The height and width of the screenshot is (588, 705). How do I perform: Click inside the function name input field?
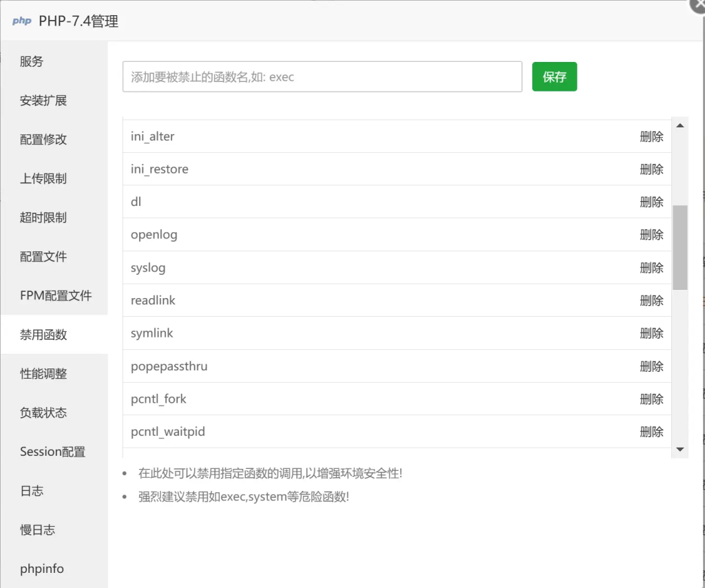coord(322,76)
